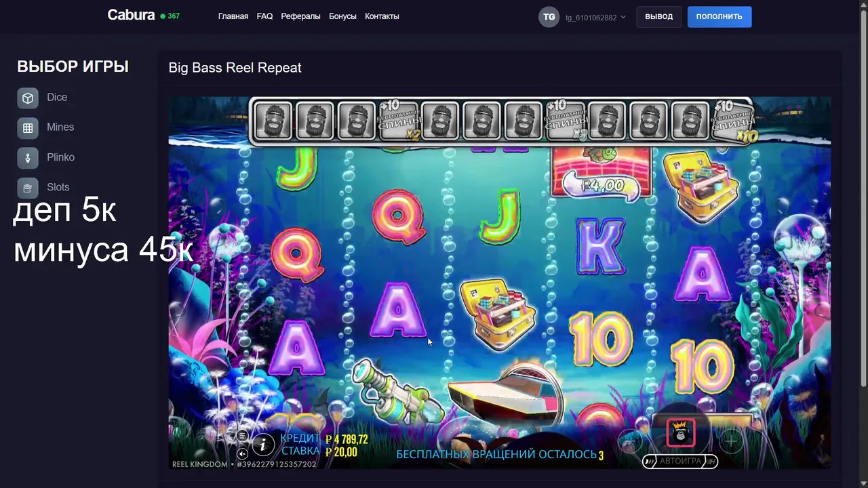
Task: Click the gorilla spin button
Action: pyautogui.click(x=680, y=433)
